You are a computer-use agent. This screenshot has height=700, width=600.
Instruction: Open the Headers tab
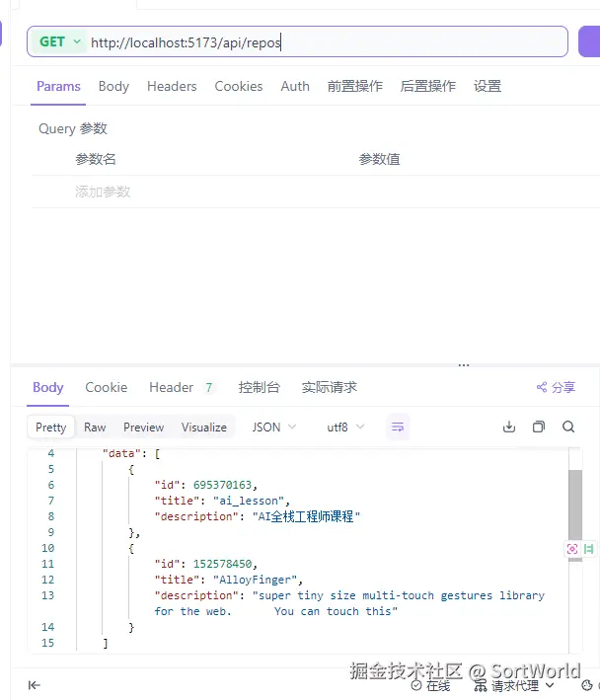172,86
